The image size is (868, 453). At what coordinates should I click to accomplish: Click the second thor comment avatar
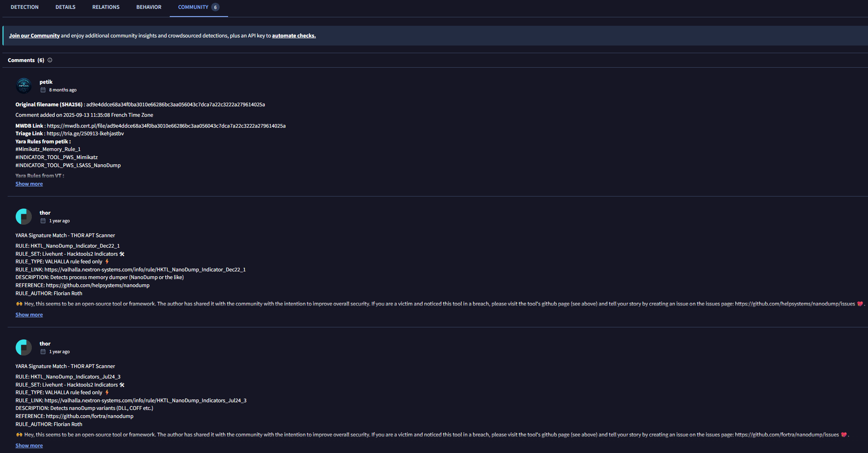coord(24,348)
